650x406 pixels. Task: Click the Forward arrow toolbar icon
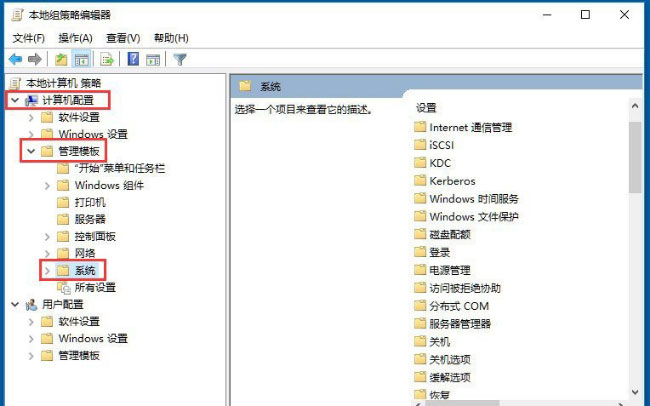coord(34,60)
